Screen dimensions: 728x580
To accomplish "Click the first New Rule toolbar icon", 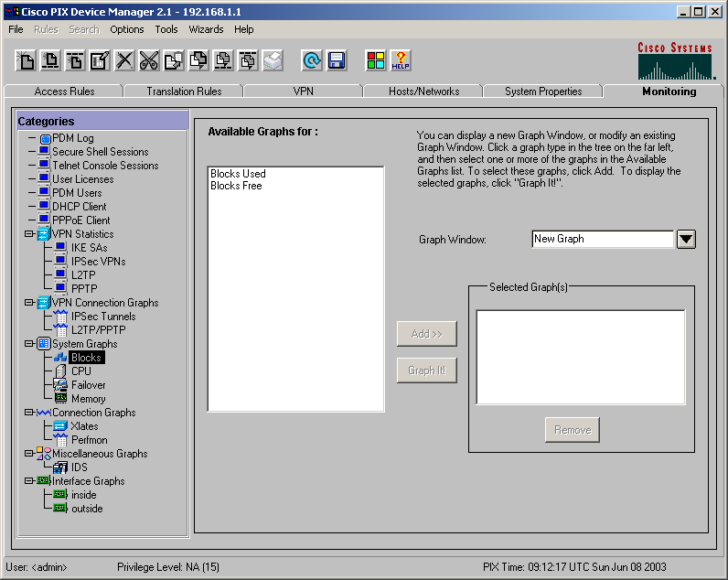I will pyautogui.click(x=26, y=60).
